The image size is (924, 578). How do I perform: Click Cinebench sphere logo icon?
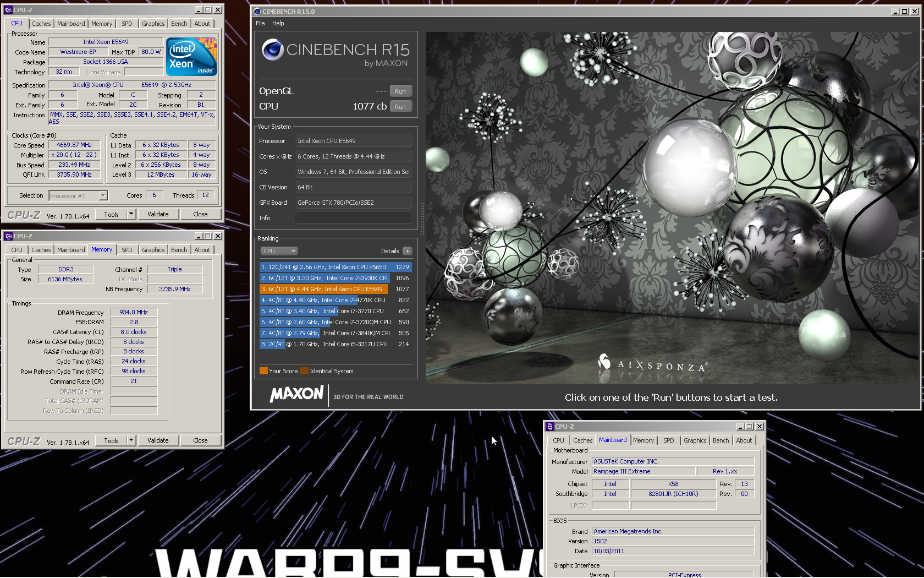click(x=272, y=50)
